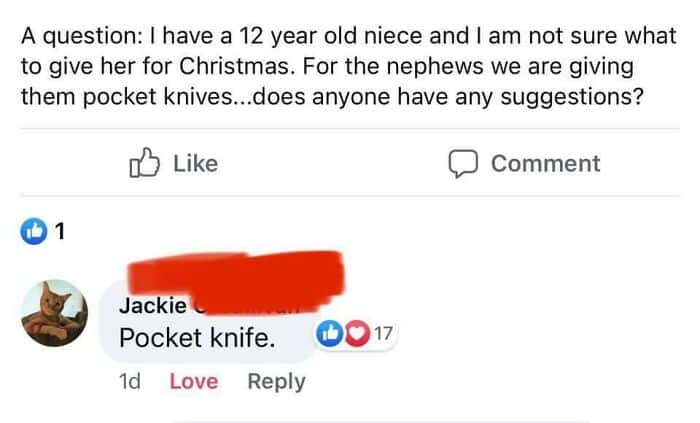
Task: Open Jackie's cat profile picture
Action: 54,313
